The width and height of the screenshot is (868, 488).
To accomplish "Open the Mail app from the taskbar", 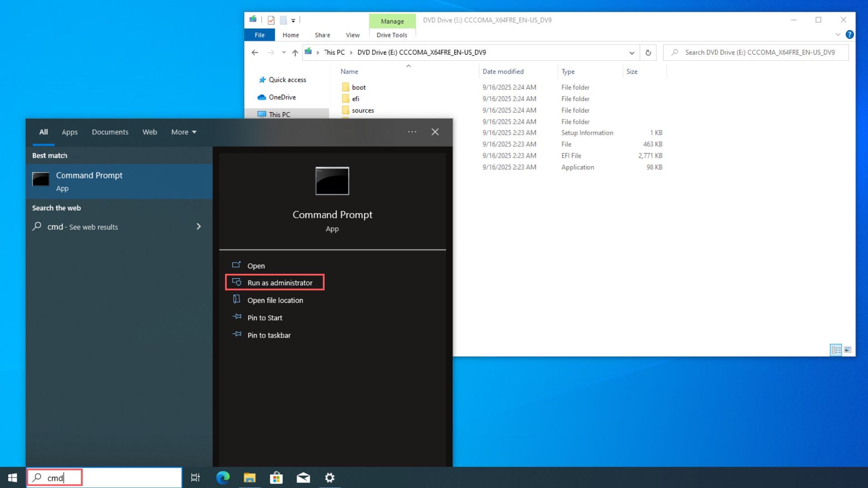I will point(303,477).
